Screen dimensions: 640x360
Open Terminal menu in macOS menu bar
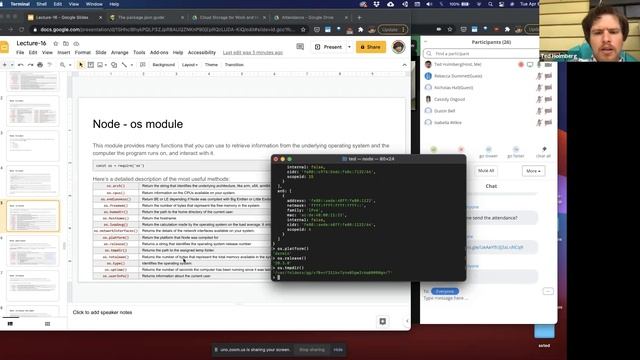[20, 4]
